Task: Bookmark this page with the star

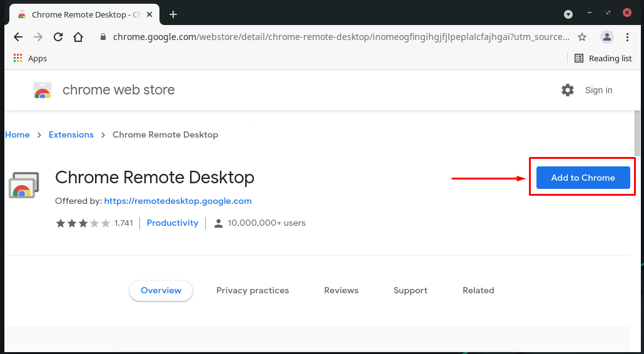Action: [582, 37]
